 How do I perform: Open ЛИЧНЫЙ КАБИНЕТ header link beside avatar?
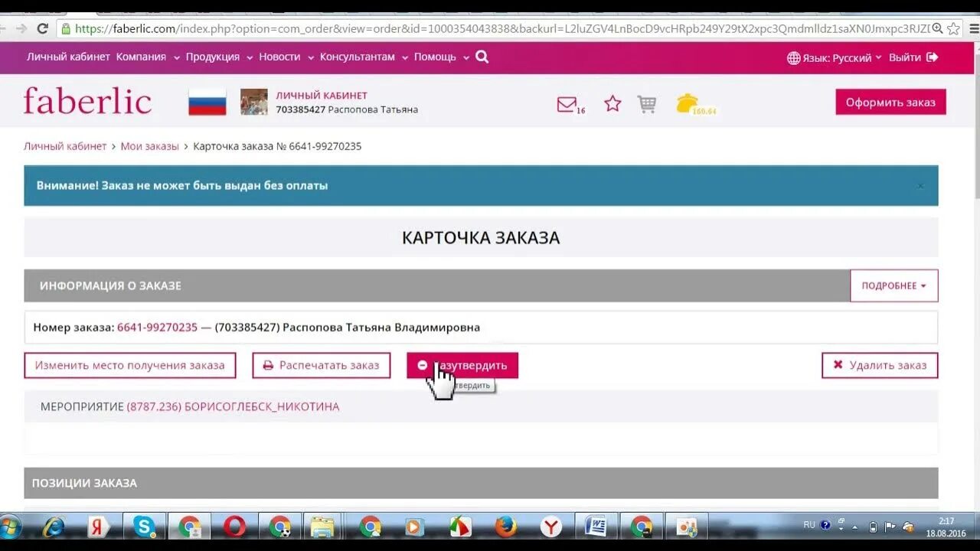[322, 96]
